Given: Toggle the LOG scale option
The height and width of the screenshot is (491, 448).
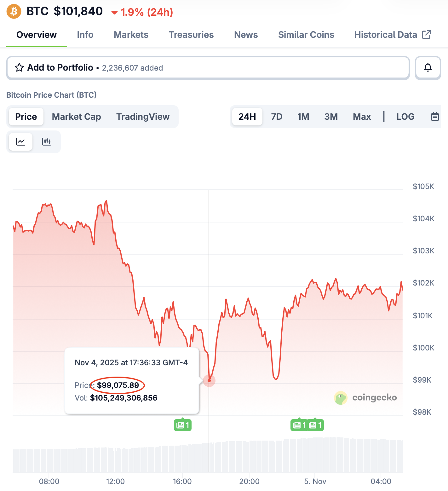Looking at the screenshot, I should 405,117.
